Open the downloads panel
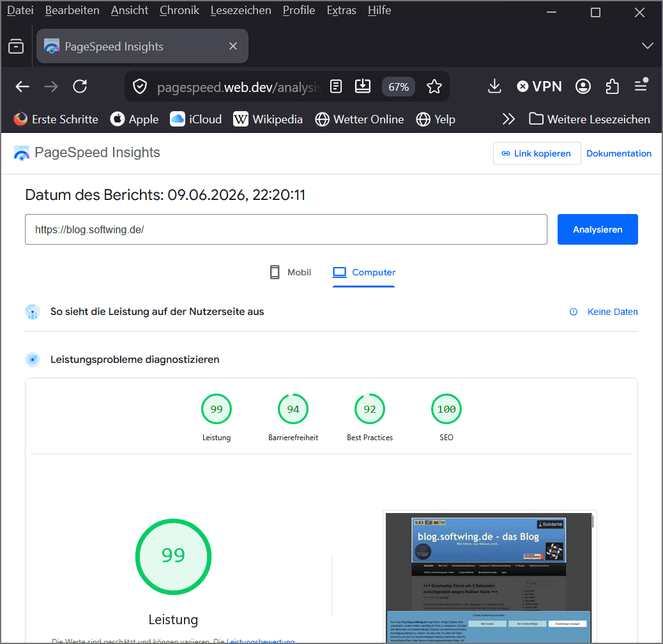 (x=494, y=87)
